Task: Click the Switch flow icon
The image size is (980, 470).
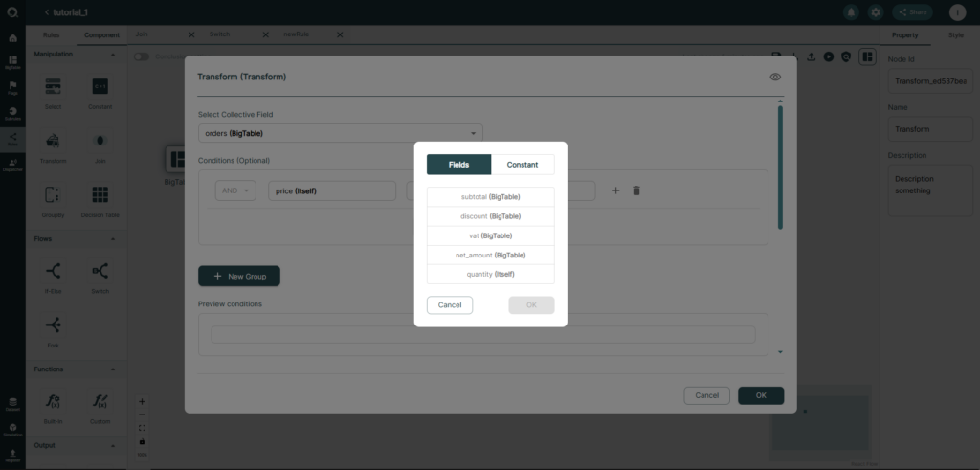Action: [x=100, y=271]
